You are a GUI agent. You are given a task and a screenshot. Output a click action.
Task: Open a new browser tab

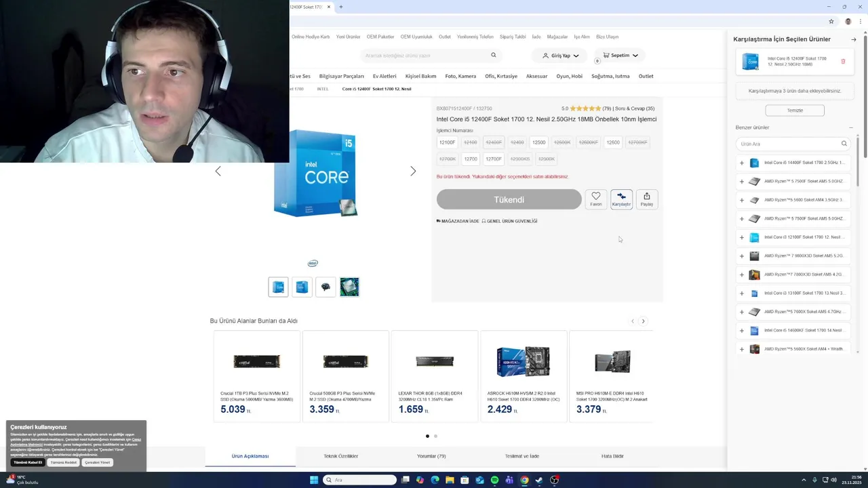pos(340,7)
